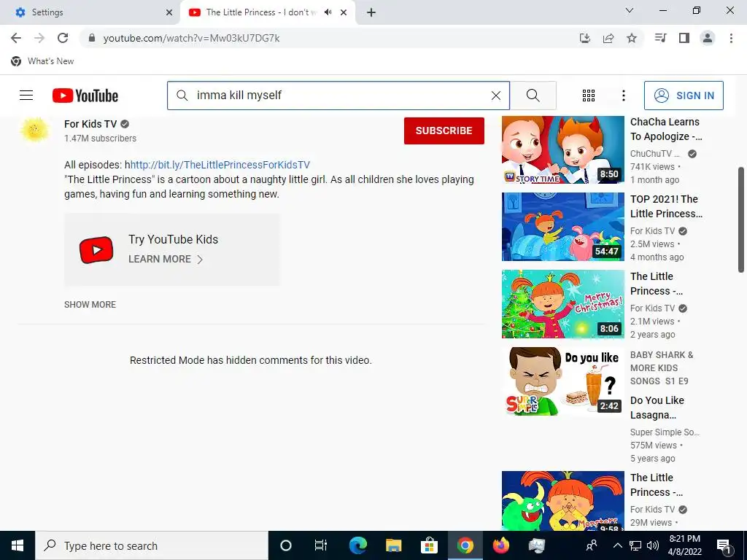Click the taskbar search box
Screen dimensions: 747x560
tap(152, 545)
